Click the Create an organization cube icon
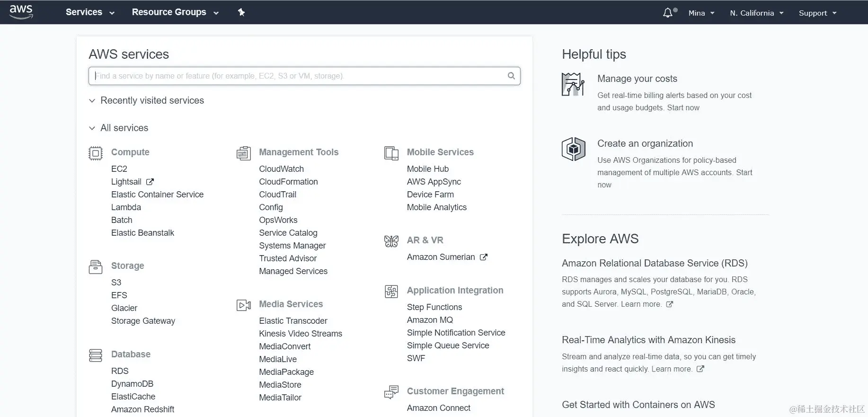868x417 pixels. 574,149
